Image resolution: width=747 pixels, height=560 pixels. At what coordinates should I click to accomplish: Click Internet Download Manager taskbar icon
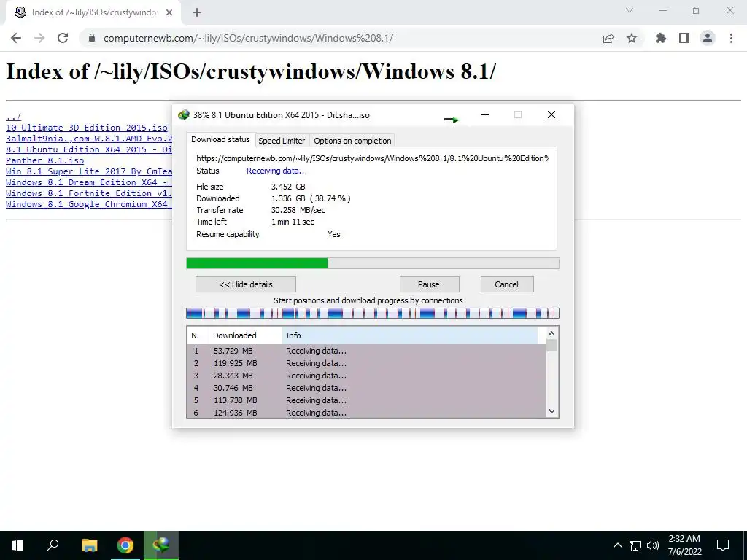coord(161,545)
